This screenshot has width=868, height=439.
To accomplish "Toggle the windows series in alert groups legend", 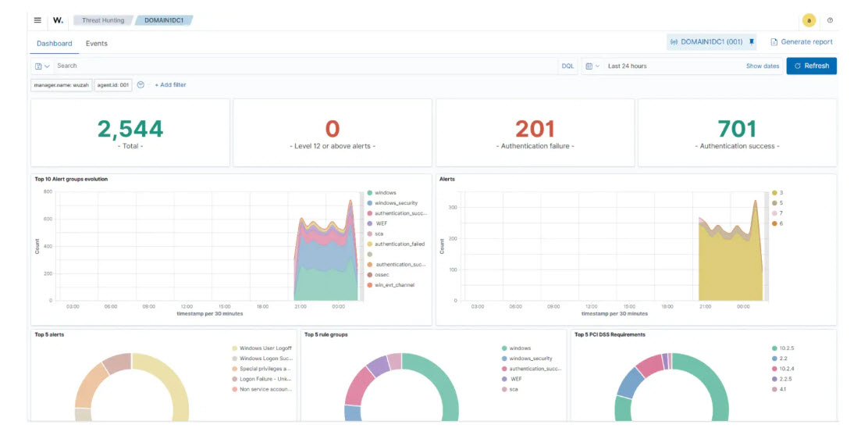I will point(386,193).
